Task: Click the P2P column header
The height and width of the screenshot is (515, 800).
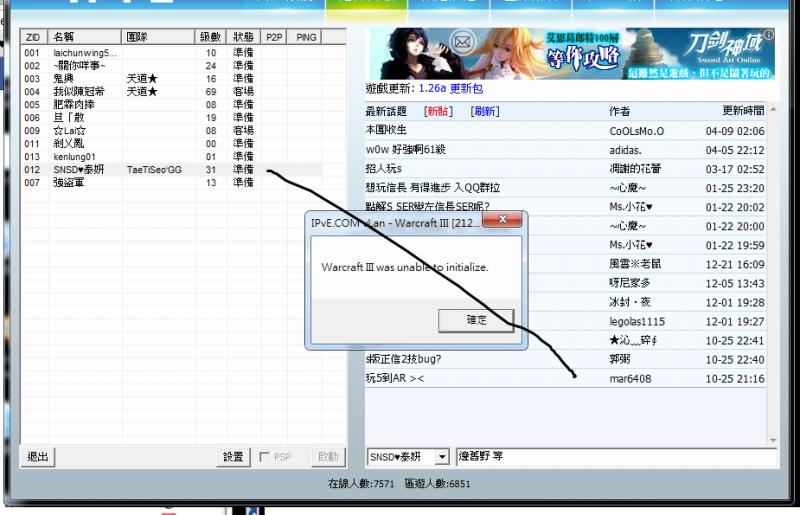Action: (x=273, y=37)
